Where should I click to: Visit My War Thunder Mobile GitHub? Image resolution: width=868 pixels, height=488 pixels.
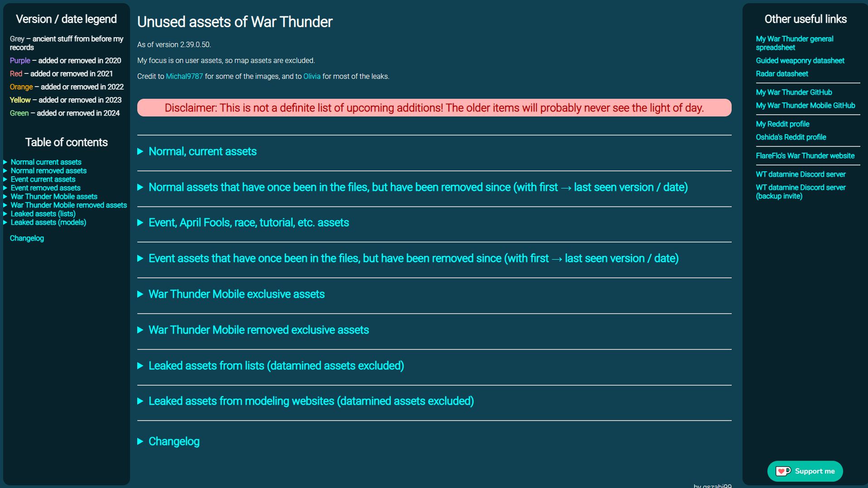[x=805, y=106]
